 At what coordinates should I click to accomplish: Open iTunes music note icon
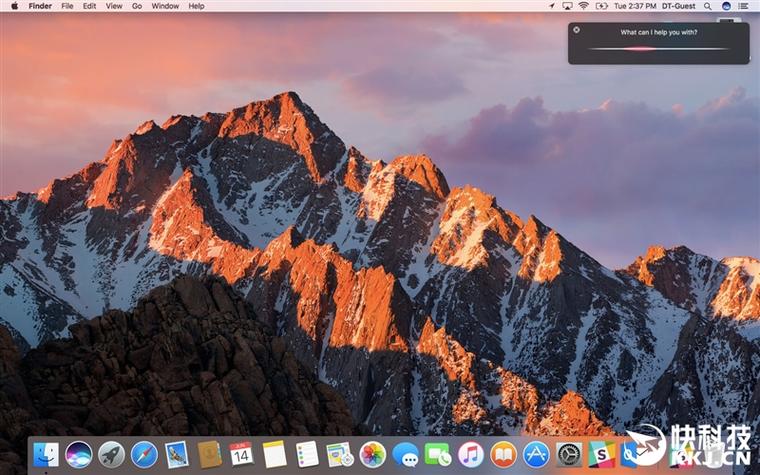pyautogui.click(x=471, y=455)
